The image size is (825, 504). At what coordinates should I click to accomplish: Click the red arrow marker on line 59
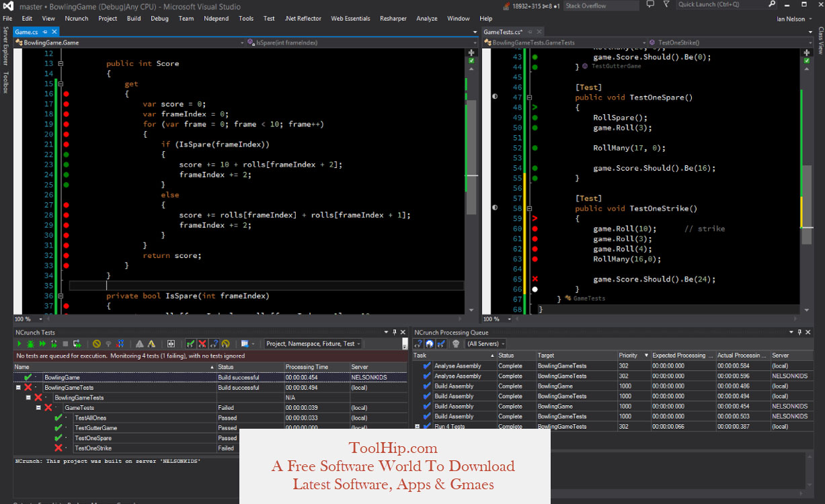(535, 218)
